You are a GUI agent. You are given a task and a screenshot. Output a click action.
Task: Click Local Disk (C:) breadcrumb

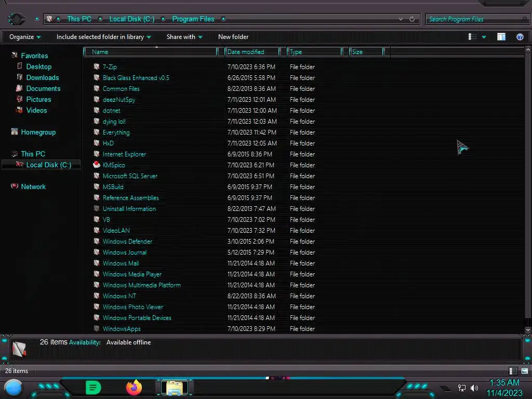131,19
